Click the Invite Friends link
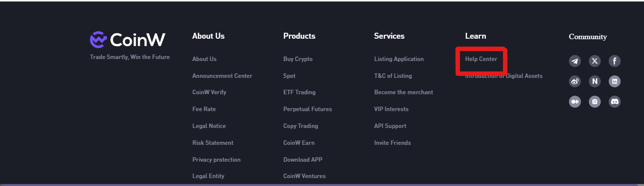 393,143
